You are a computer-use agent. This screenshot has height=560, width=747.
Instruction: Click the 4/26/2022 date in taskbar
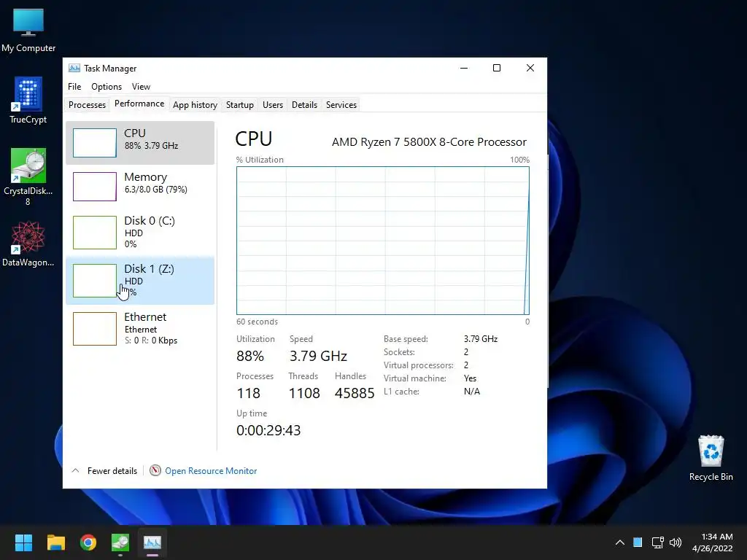[x=712, y=548]
